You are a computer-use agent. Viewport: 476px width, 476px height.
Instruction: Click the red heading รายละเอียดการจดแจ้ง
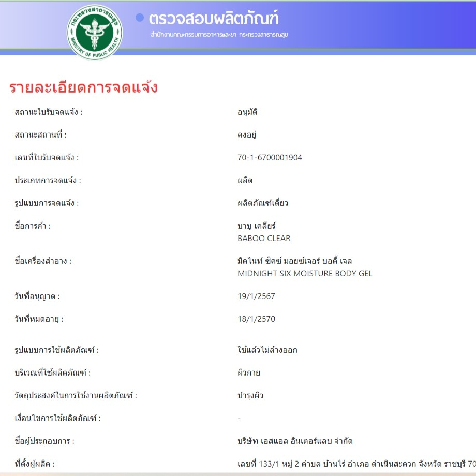(x=83, y=88)
